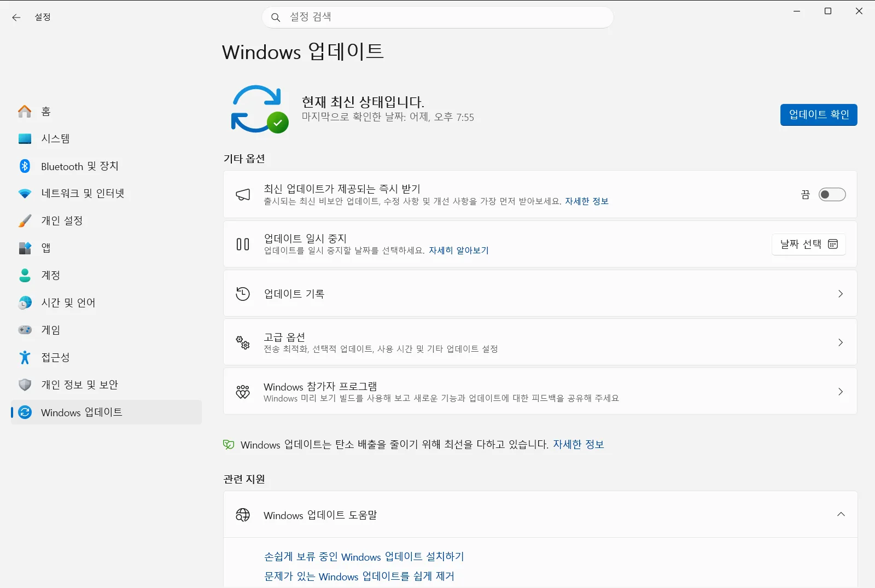The width and height of the screenshot is (875, 588).
Task: Open Windows 참가자 프로그램 via chevron
Action: pyautogui.click(x=841, y=392)
